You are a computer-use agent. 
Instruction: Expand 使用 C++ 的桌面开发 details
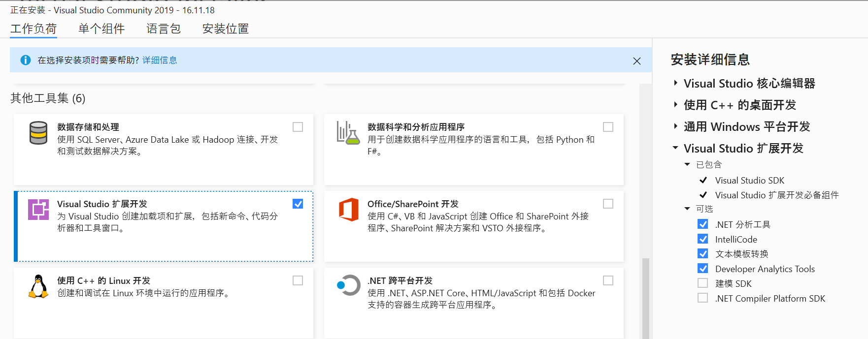pyautogui.click(x=675, y=105)
